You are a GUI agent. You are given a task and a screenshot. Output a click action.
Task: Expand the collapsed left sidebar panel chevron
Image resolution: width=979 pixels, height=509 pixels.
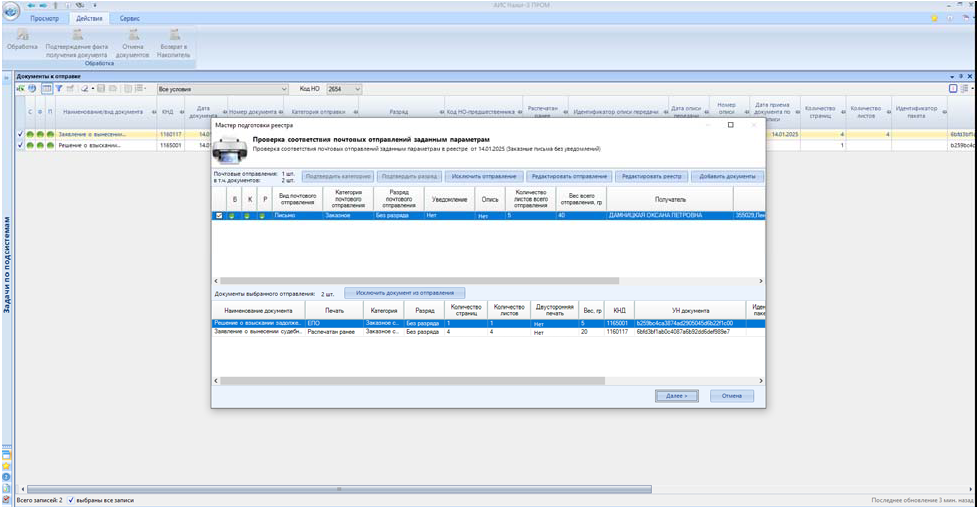click(x=5, y=77)
